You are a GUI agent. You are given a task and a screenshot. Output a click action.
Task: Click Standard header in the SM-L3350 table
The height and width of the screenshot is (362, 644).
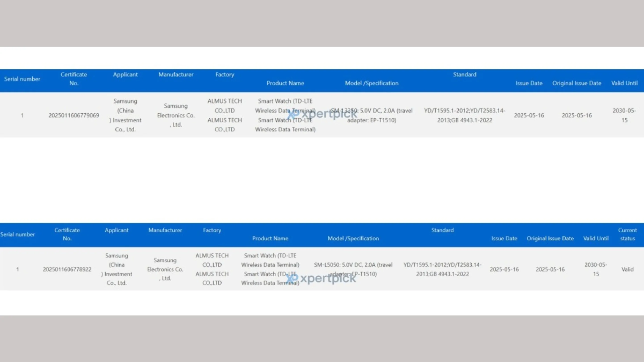465,74
